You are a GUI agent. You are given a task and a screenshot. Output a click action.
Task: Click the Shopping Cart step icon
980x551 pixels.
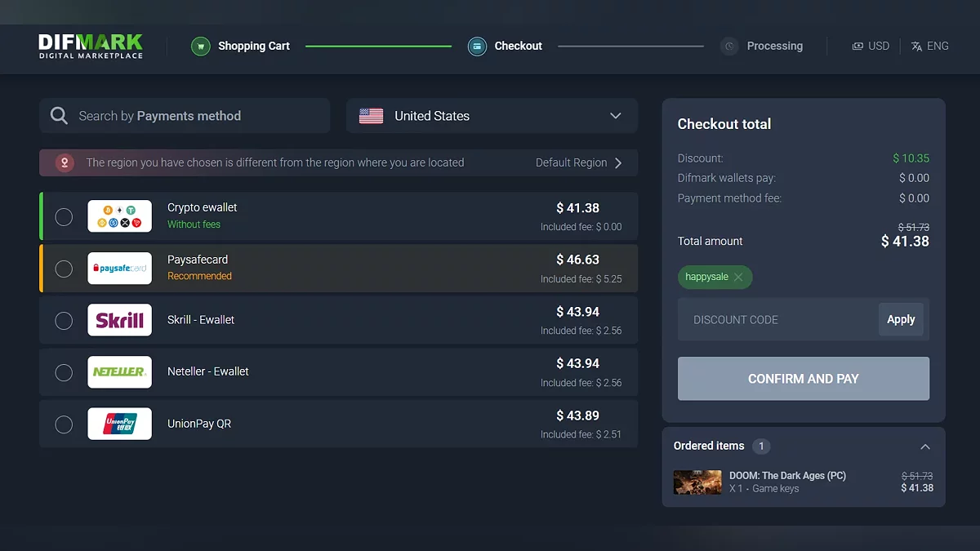pos(200,47)
